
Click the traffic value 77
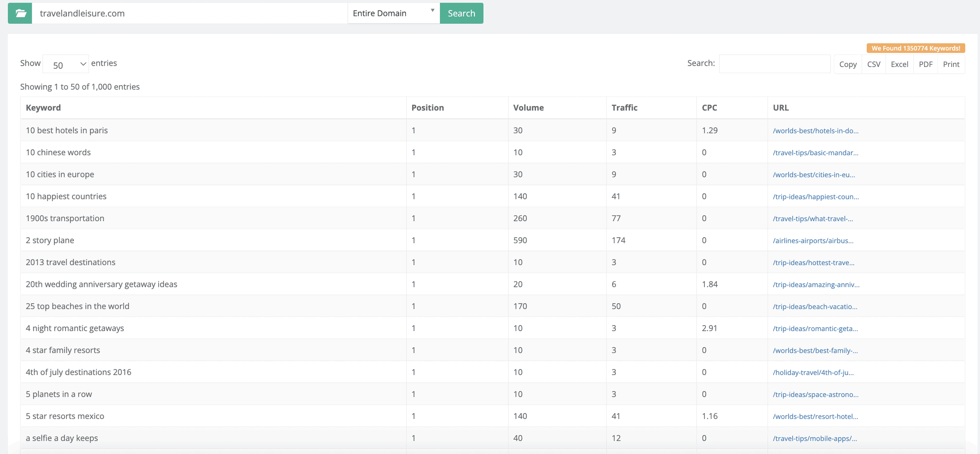click(616, 218)
